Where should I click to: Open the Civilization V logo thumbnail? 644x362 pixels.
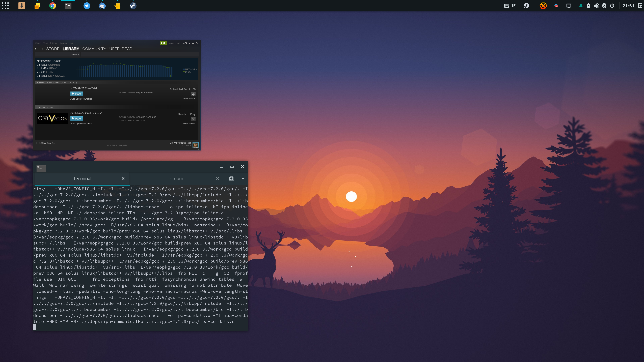point(52,118)
